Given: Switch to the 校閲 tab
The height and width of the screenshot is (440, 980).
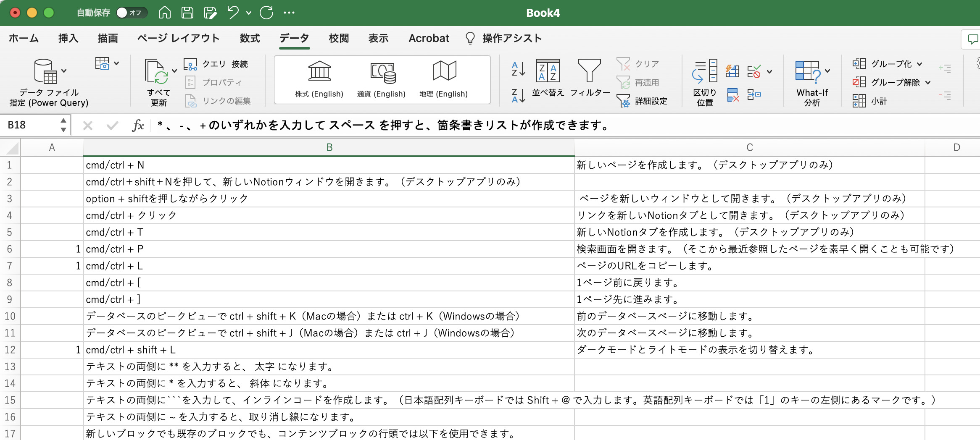Looking at the screenshot, I should 339,38.
